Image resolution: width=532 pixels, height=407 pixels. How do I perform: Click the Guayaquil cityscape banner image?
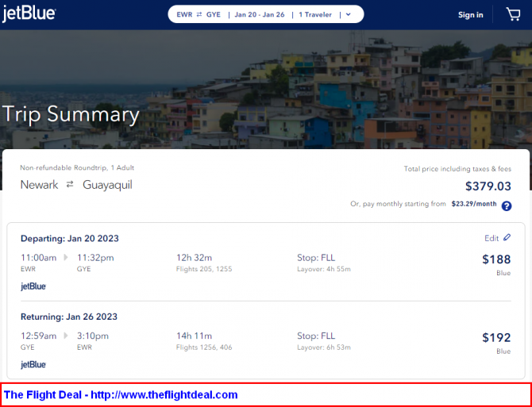266,90
